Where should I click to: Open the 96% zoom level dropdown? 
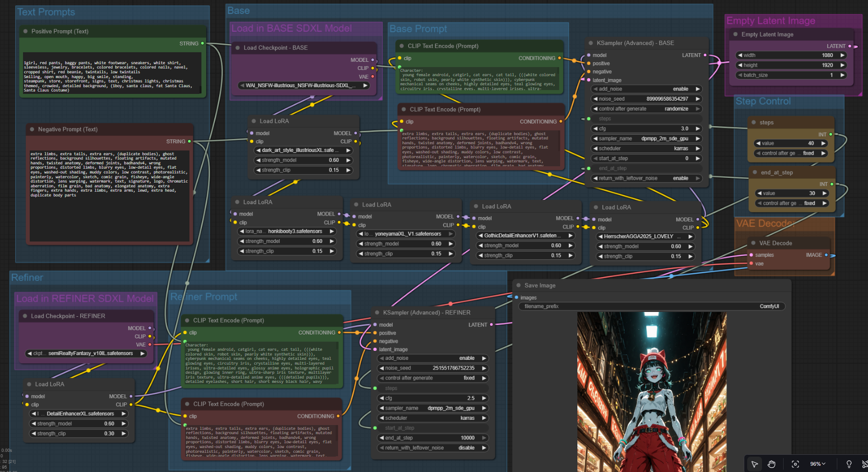(818, 464)
